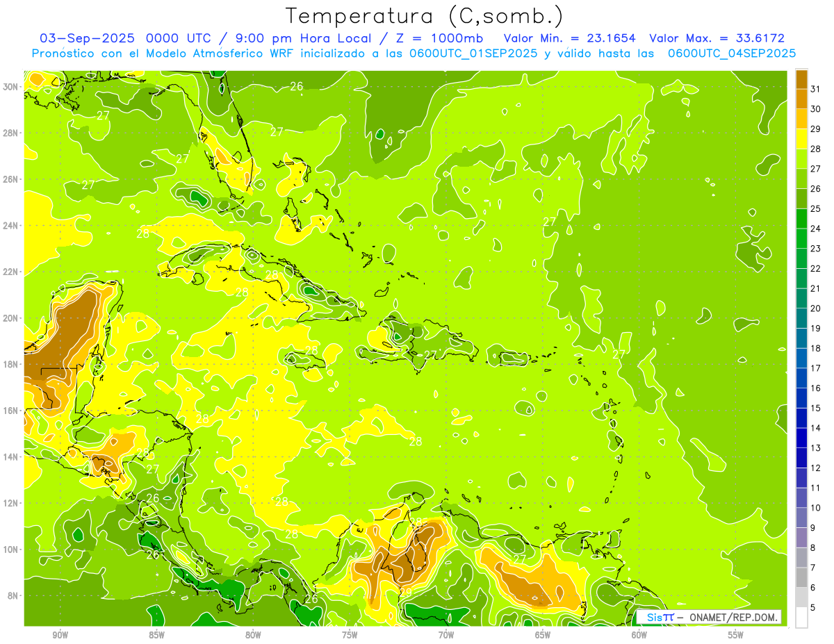
Task: Click the 'SisTT – ONAMET/REP.DOM.' logo box
Action: tap(709, 617)
